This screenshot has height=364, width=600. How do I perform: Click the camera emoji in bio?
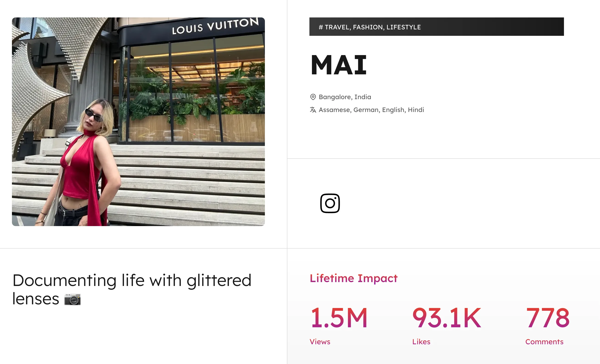coord(72,299)
